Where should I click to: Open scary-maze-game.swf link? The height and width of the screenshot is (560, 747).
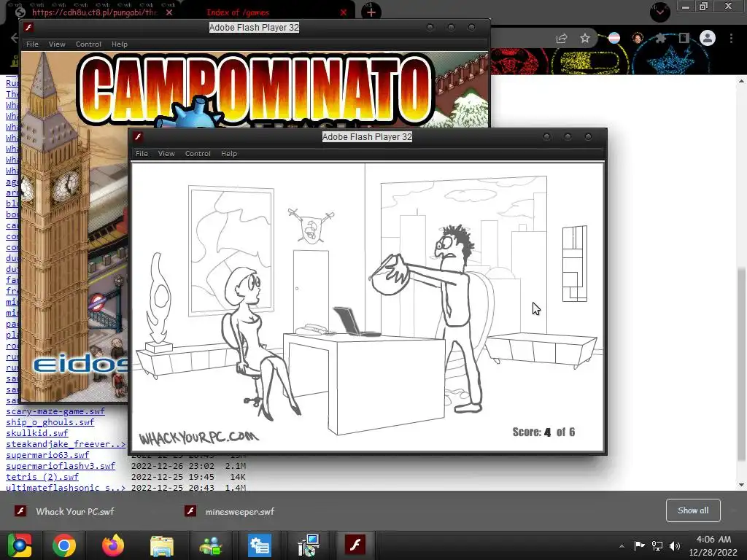click(55, 411)
